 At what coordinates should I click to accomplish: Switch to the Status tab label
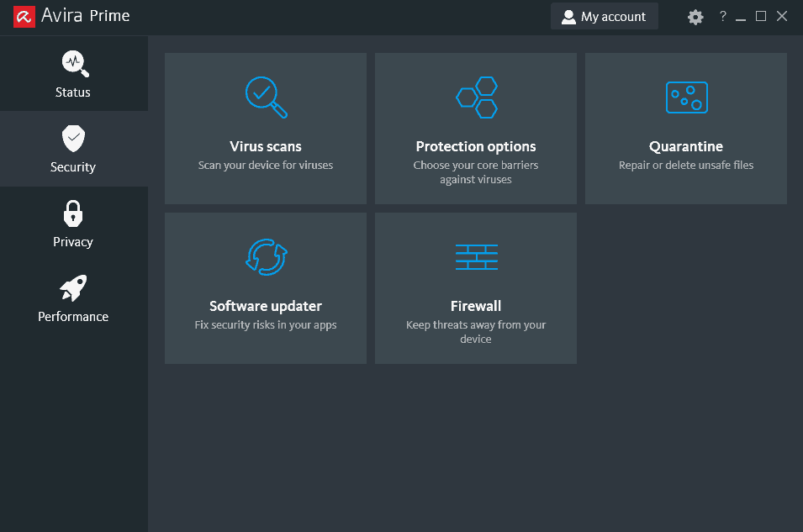point(72,92)
